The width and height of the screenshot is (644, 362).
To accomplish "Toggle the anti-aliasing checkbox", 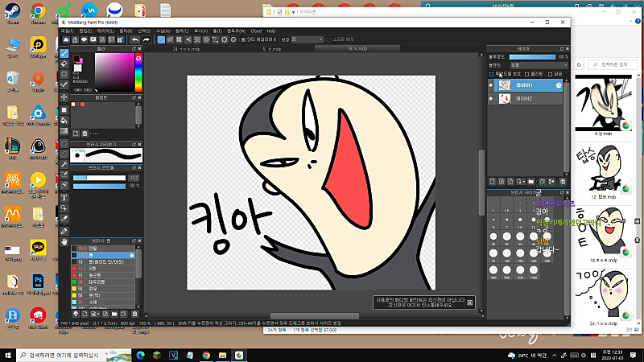I will click(242, 39).
